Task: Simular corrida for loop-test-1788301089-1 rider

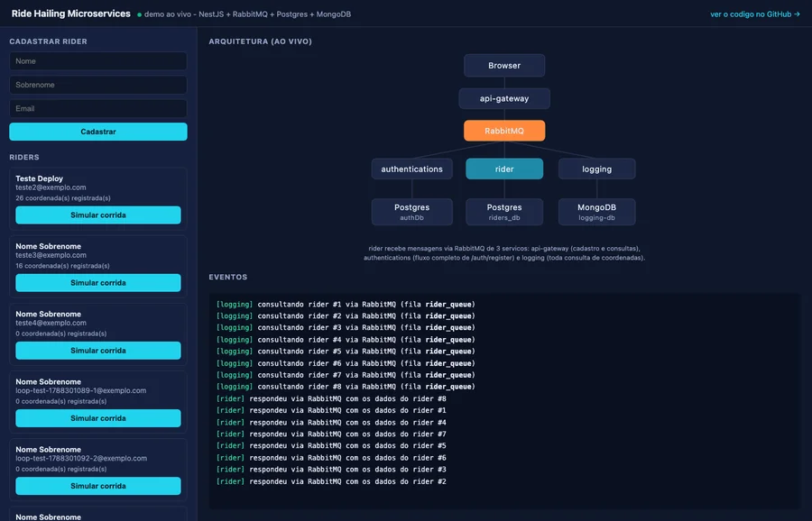Action: [x=97, y=418]
